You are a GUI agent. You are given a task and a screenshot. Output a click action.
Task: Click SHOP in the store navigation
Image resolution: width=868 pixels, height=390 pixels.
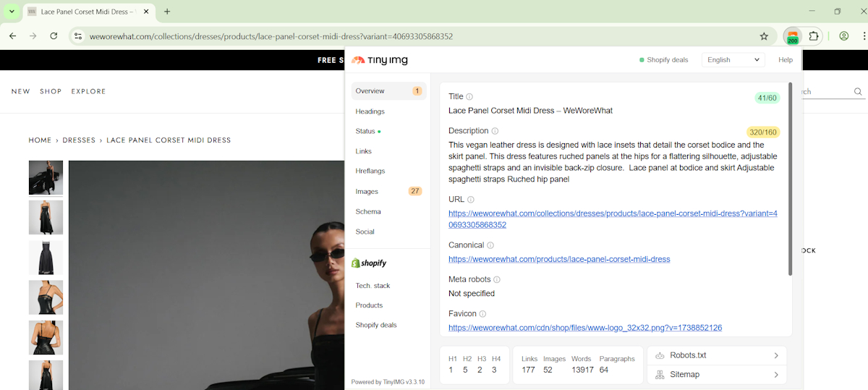click(51, 92)
